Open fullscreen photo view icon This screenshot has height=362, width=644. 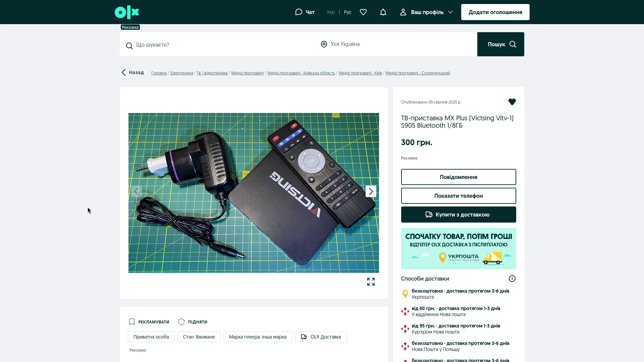pyautogui.click(x=371, y=282)
